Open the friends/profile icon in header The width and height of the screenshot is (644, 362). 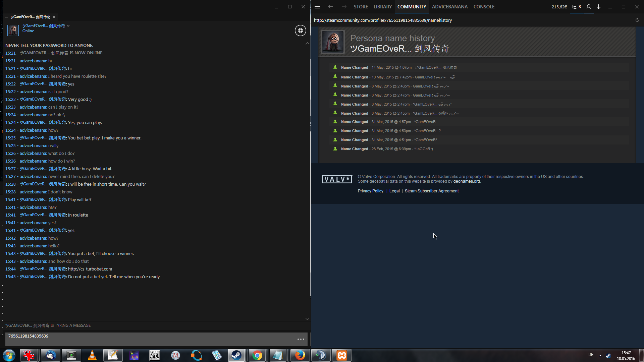589,7
